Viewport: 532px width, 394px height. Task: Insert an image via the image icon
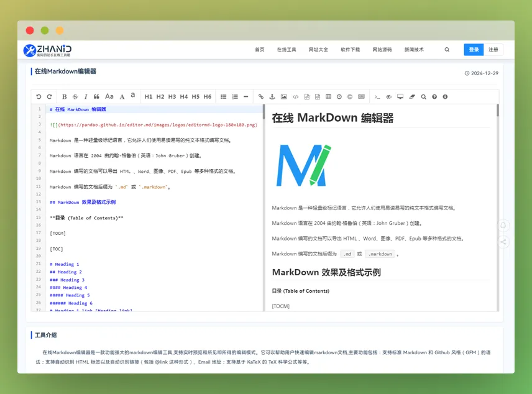click(283, 96)
